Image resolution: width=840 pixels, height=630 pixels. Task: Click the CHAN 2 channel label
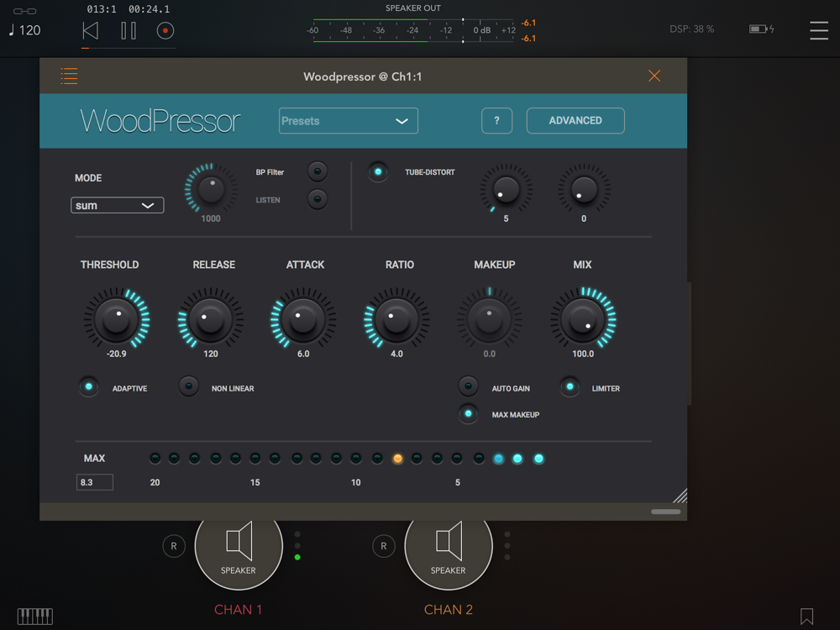[449, 610]
